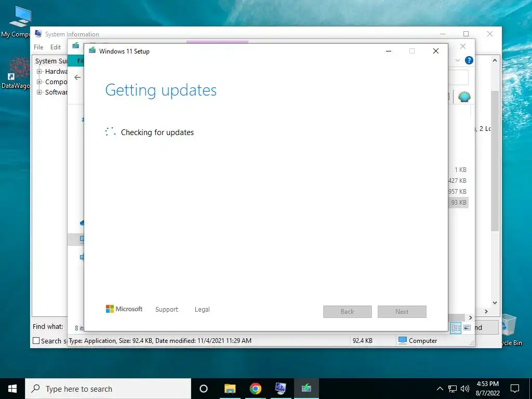Open File Explorer from the taskbar
Image resolution: width=532 pixels, height=399 pixels.
[x=230, y=389]
